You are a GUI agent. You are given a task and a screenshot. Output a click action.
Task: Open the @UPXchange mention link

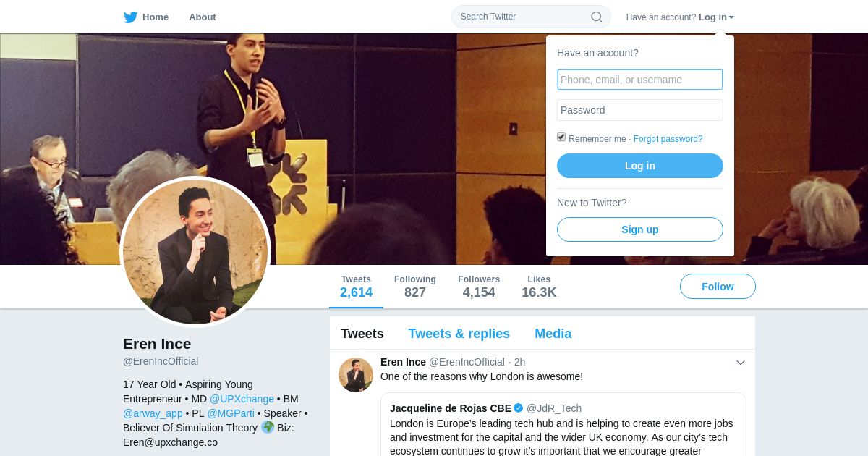point(242,399)
